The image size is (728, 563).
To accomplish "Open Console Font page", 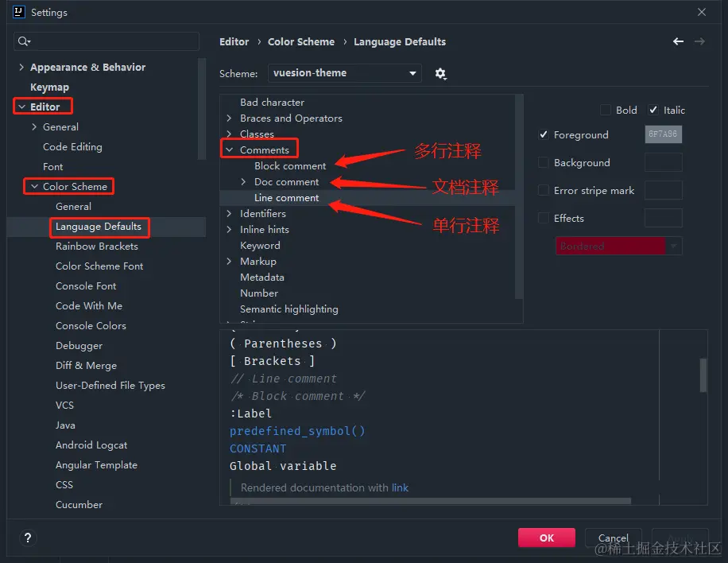I will 86,286.
